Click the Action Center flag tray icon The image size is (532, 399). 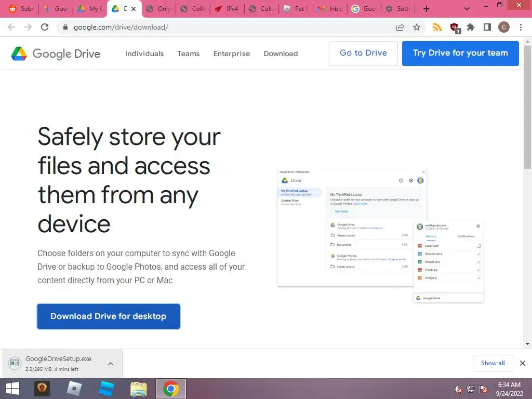point(483,389)
